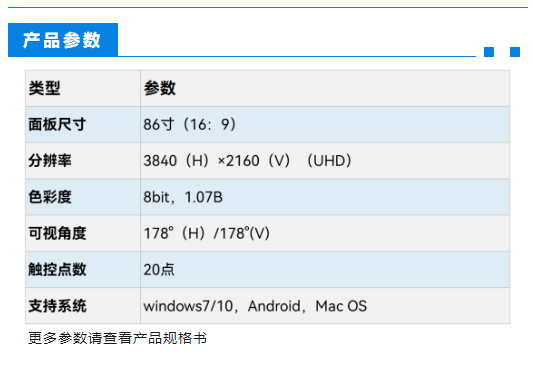Click the Android text in the systems cell
The height and width of the screenshot is (374, 533).
tap(274, 306)
